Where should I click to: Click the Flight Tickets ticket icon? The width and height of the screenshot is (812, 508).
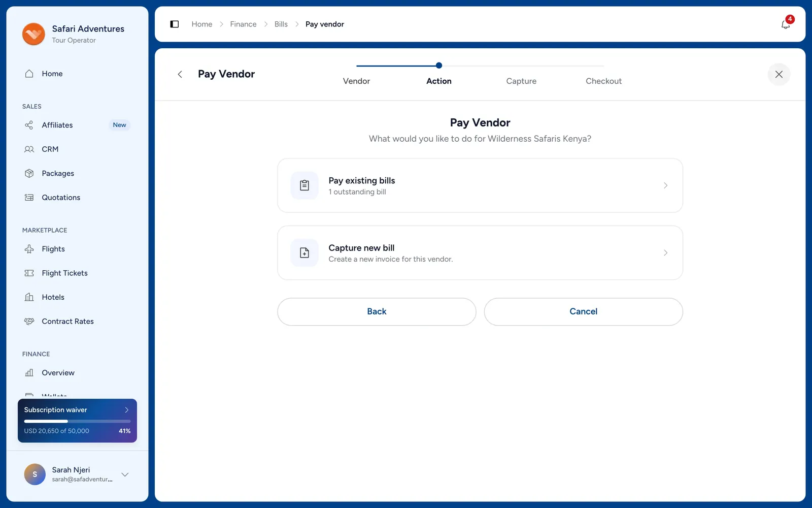click(x=29, y=273)
